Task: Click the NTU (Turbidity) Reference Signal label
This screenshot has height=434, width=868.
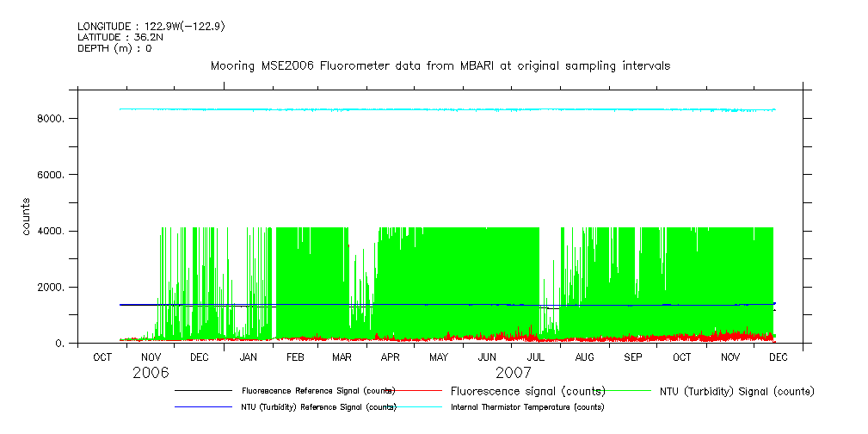Action: coord(318,406)
